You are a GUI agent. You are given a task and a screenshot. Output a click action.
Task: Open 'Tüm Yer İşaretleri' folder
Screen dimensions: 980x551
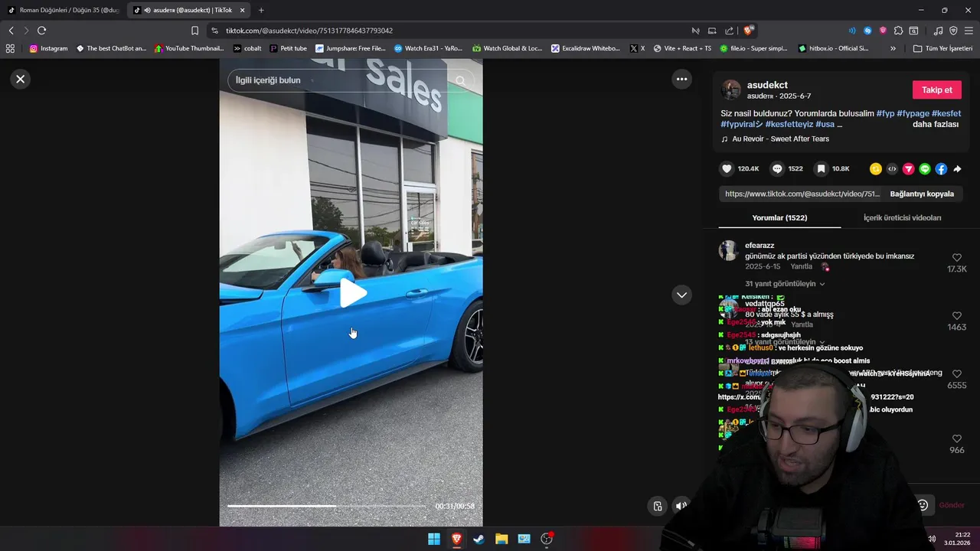[x=942, y=48]
